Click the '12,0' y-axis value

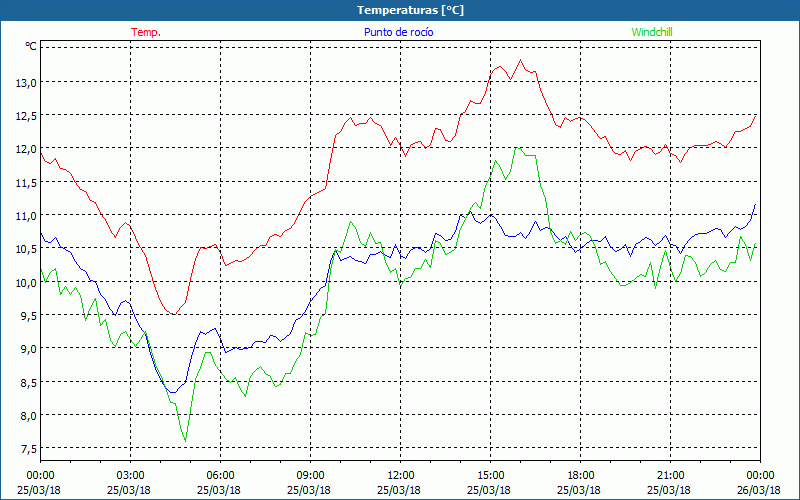click(27, 149)
